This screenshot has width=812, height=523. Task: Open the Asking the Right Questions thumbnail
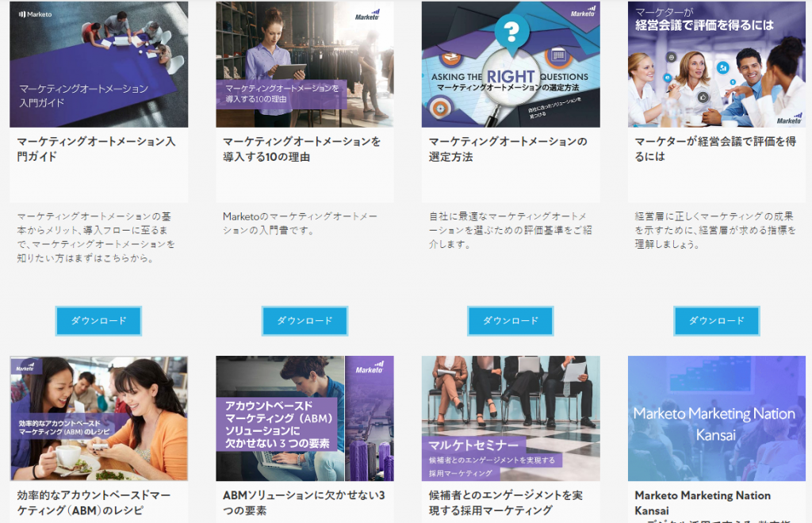click(511, 64)
